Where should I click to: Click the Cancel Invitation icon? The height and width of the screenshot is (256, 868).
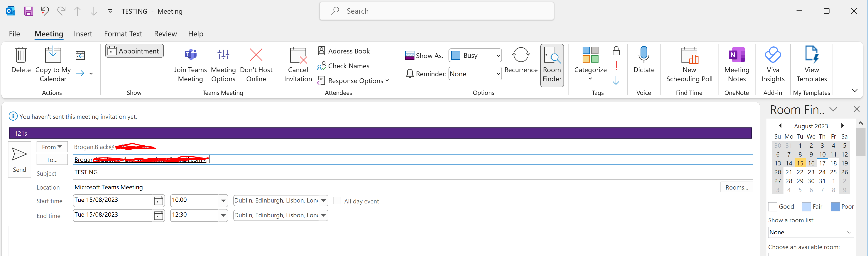click(x=298, y=56)
